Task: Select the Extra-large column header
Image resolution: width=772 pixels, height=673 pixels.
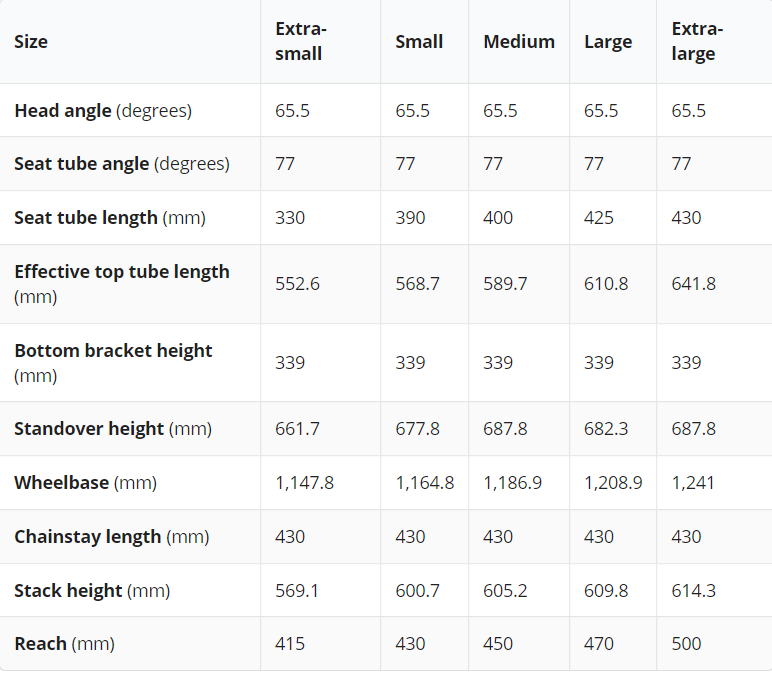Action: point(697,41)
